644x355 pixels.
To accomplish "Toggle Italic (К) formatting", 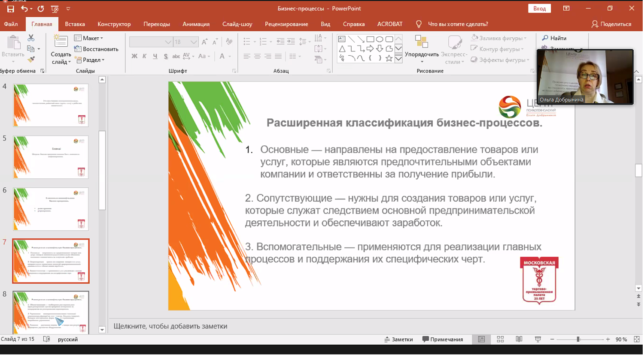I will [145, 56].
